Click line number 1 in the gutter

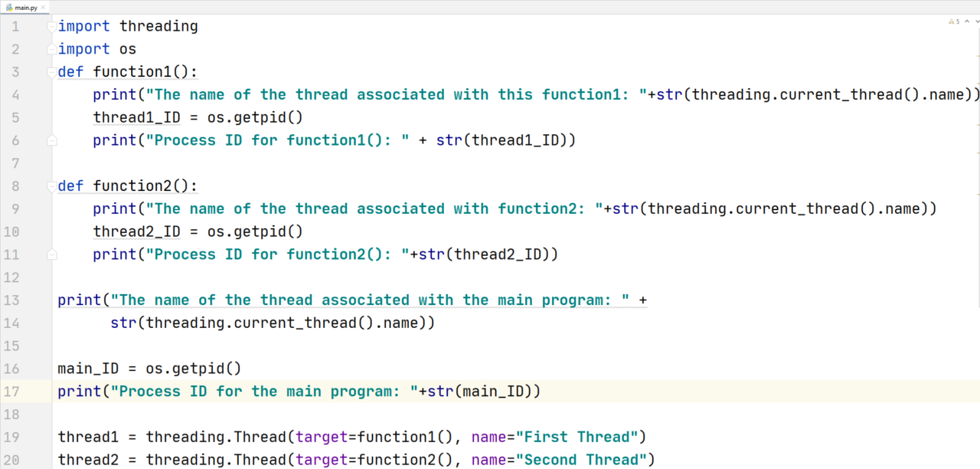click(15, 25)
